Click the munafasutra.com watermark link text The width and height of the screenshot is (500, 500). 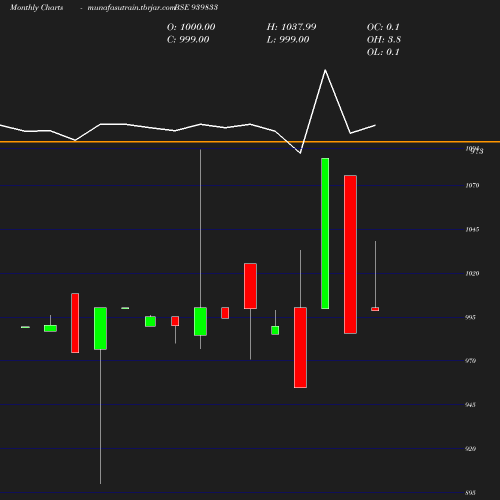pyautogui.click(x=131, y=7)
